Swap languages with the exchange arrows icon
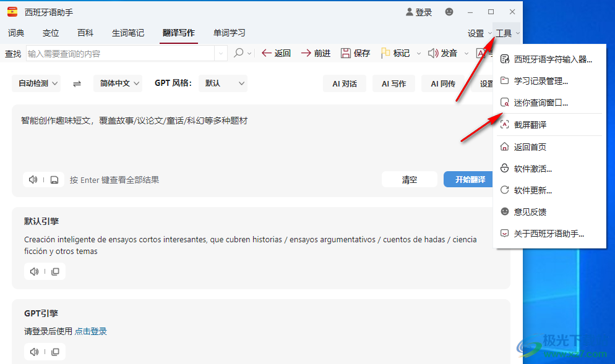Viewport: 615px width, 364px height. pos(77,83)
